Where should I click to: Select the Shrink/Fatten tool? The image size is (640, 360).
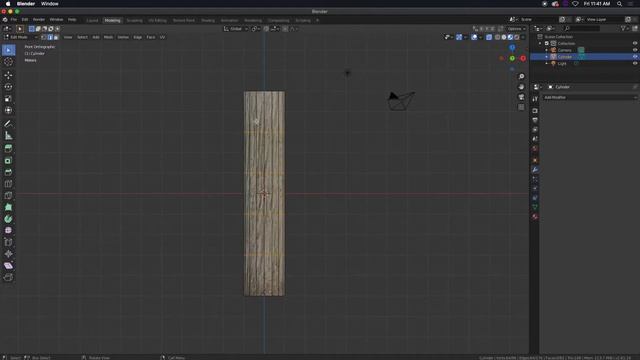[x=9, y=254]
